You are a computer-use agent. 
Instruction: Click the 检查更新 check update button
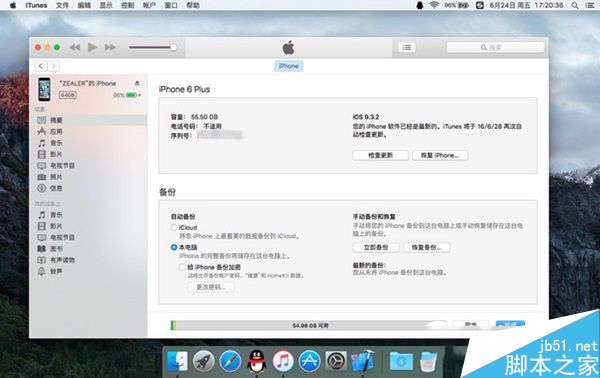[380, 155]
